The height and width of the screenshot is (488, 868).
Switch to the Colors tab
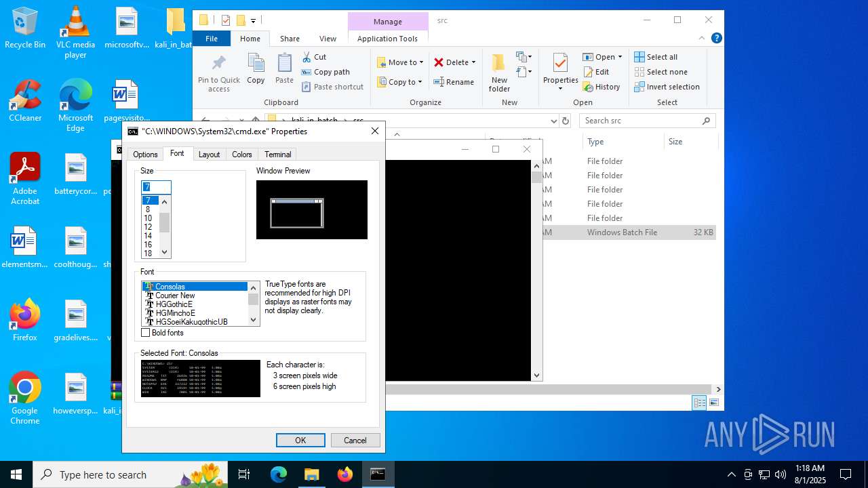[242, 155]
